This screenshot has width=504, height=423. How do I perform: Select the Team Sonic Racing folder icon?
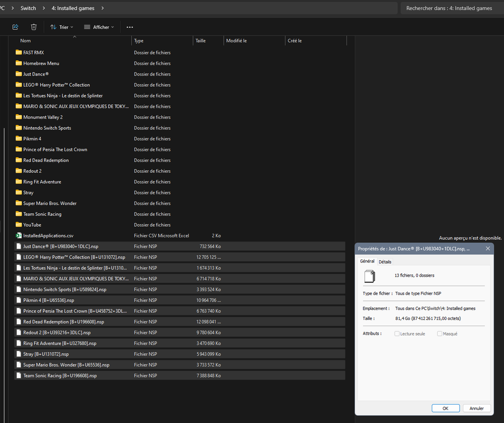(x=18, y=214)
